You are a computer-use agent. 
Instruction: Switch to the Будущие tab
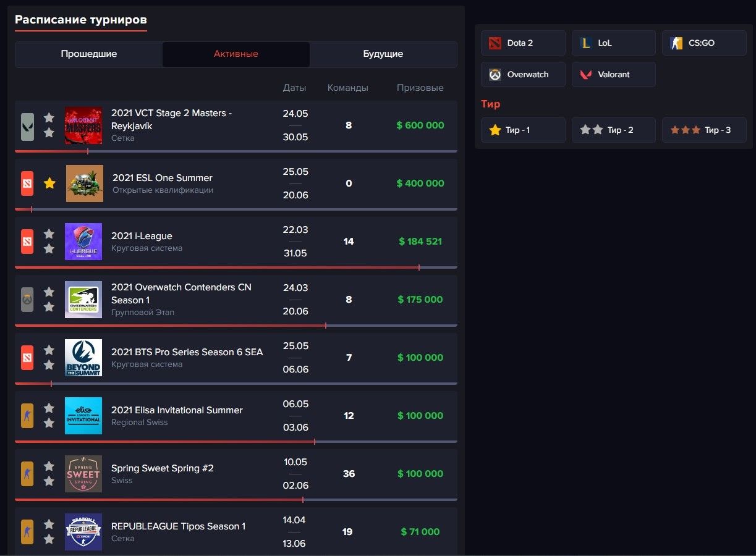pos(383,54)
